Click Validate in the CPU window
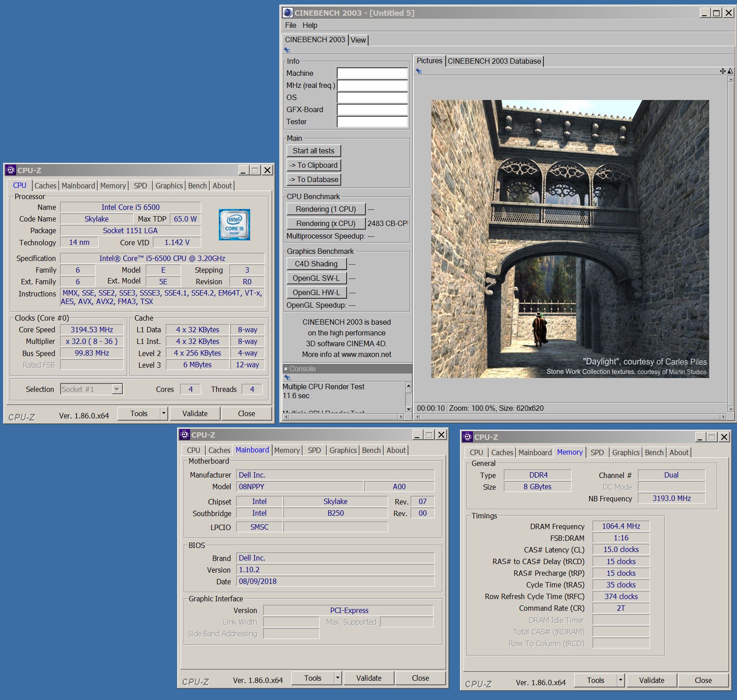 (195, 413)
